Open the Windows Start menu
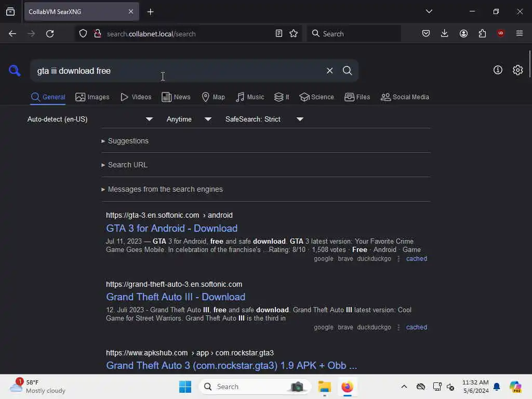This screenshot has width=532, height=399. click(185, 387)
